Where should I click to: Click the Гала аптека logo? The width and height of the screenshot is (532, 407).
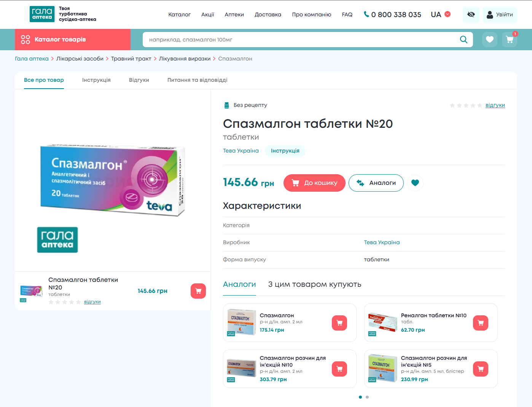click(x=42, y=14)
